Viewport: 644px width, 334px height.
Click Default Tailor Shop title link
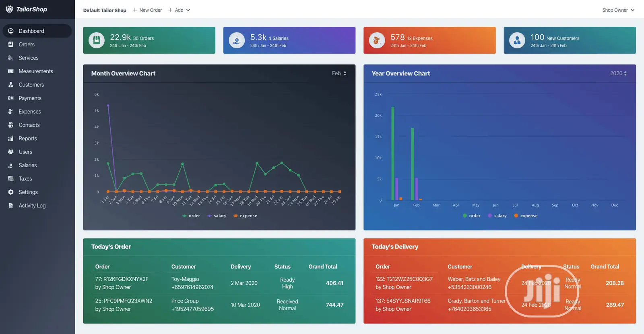105,10
